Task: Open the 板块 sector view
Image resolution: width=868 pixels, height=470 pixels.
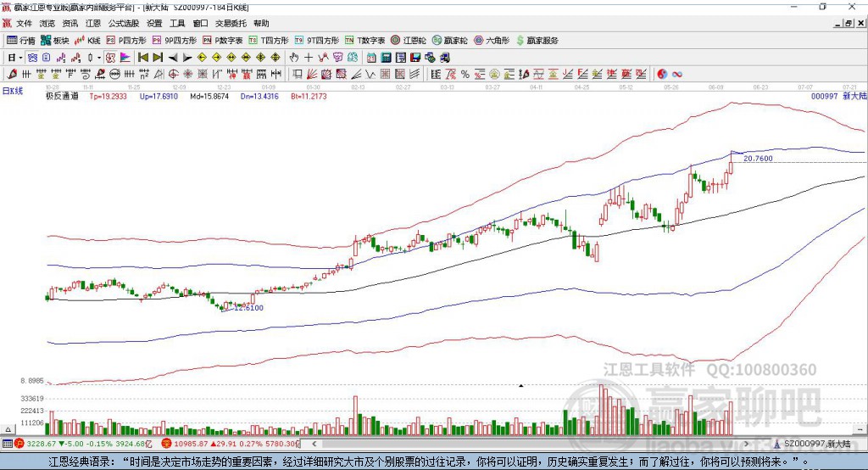Action: [55, 41]
